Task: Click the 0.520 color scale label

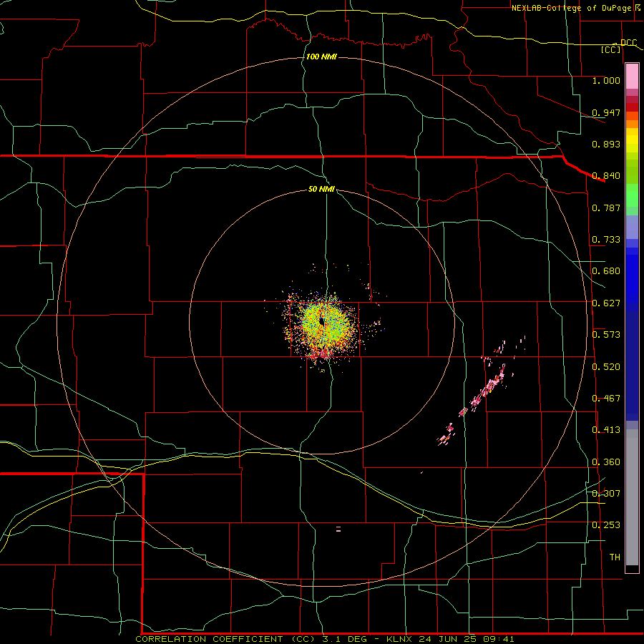Action: click(606, 367)
